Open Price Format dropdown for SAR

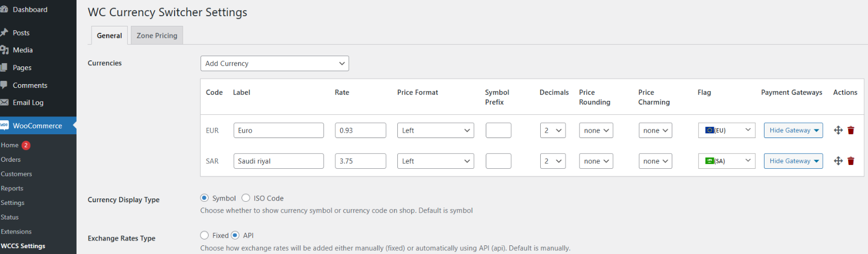(x=436, y=161)
